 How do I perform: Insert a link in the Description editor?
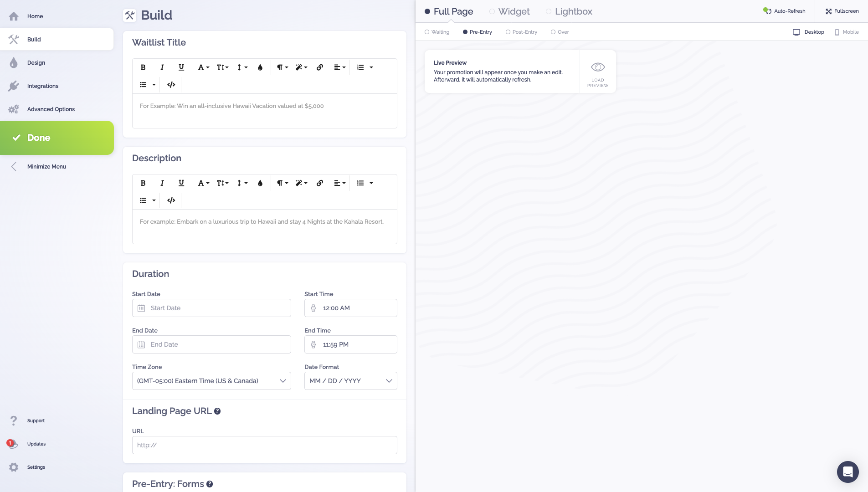[319, 183]
